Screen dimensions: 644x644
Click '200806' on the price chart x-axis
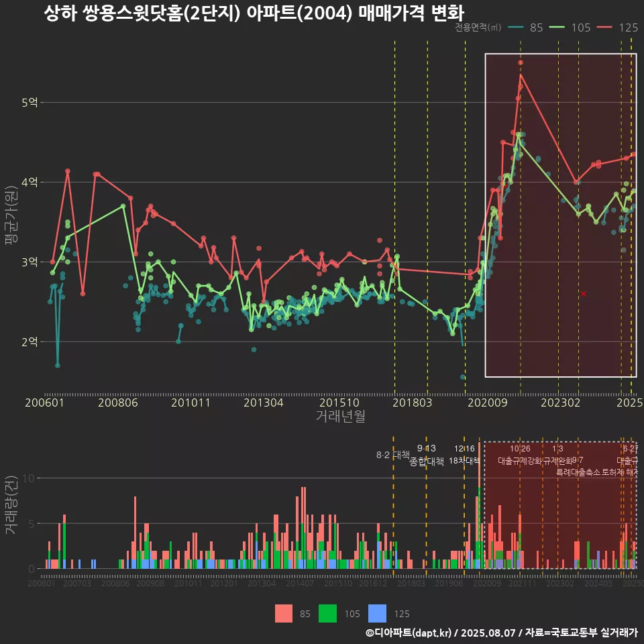pyautogui.click(x=118, y=402)
